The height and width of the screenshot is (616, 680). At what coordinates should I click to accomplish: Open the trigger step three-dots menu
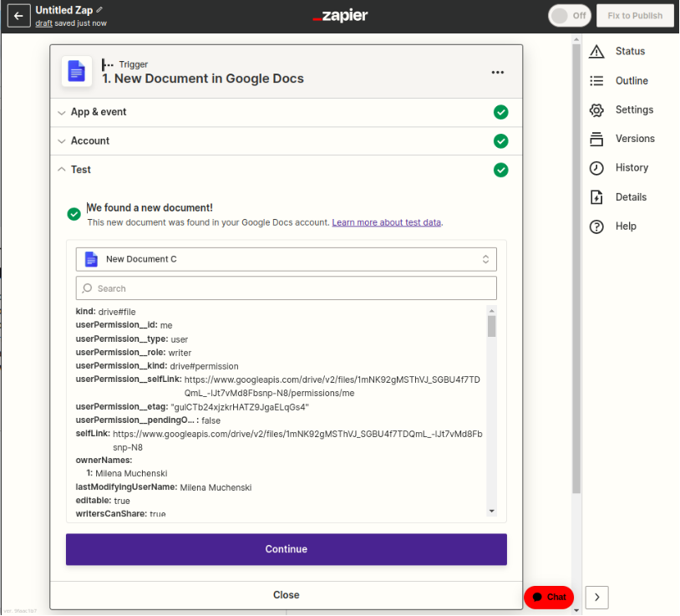click(497, 72)
